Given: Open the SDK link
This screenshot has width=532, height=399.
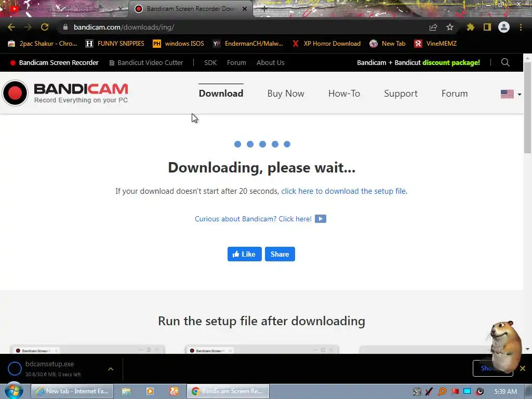Looking at the screenshot, I should 210,63.
